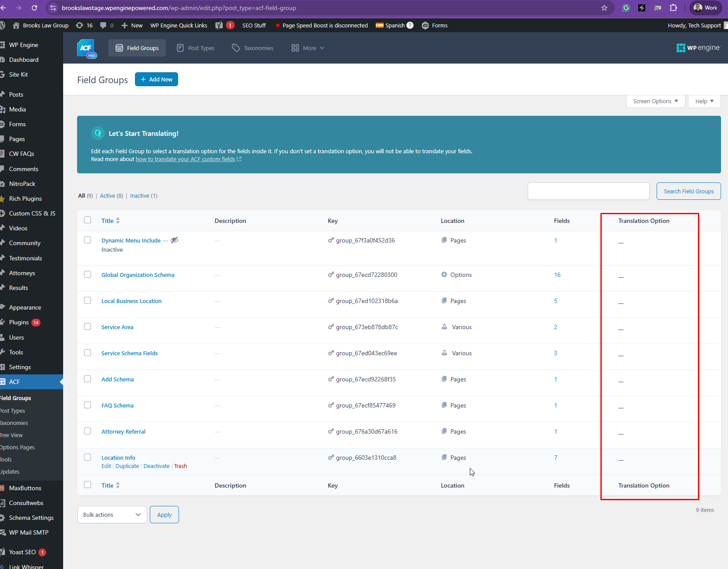Deactivate the Location Info field group
The width and height of the screenshot is (728, 569).
click(156, 466)
